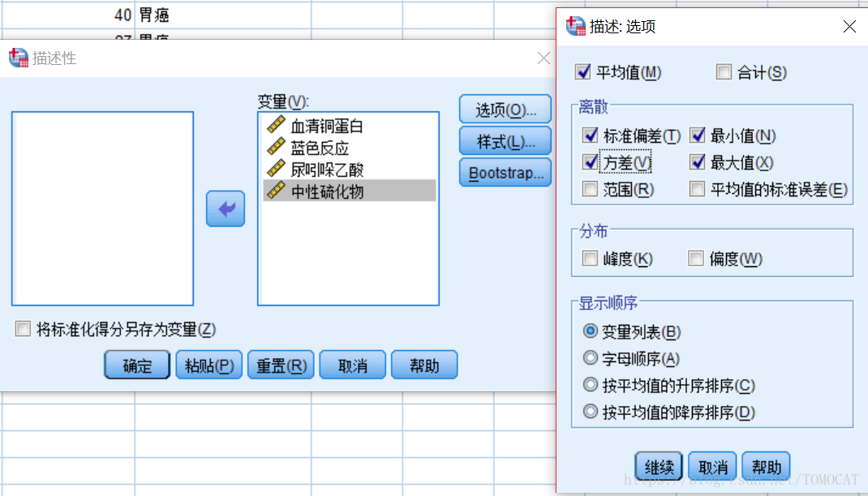Click the 胃癌 cell in data grid
This screenshot has height=496, width=868.
pos(223,15)
